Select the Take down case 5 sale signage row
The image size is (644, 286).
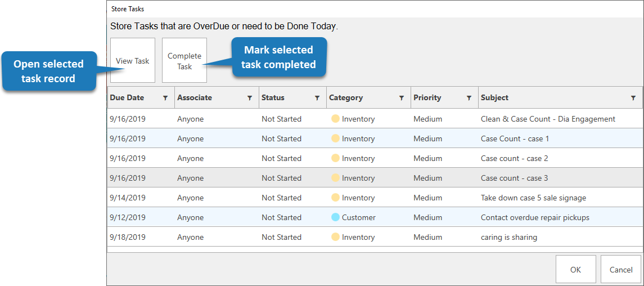[x=533, y=198]
